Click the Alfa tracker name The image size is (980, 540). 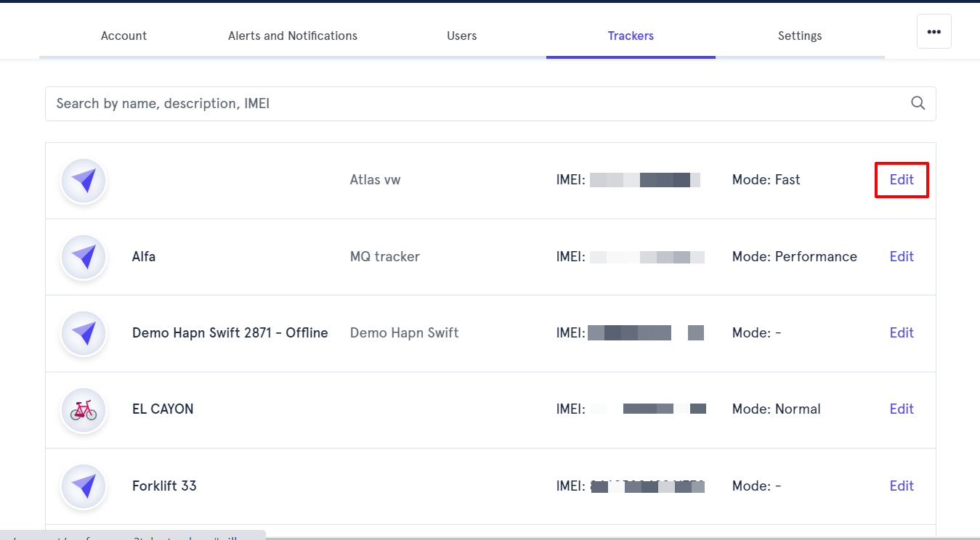(x=144, y=256)
